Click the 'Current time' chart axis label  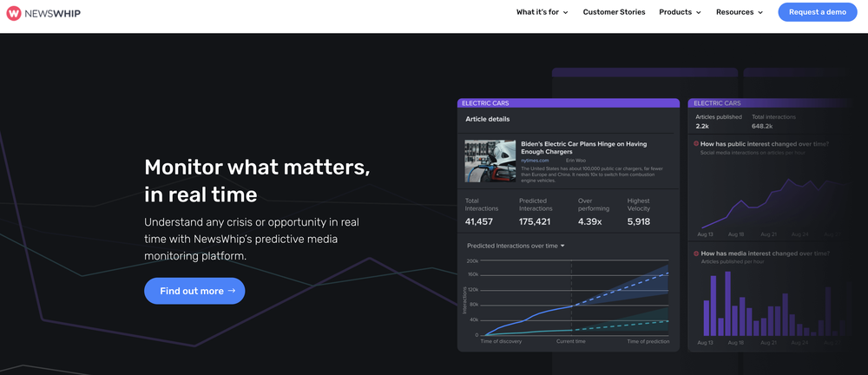[571, 342]
